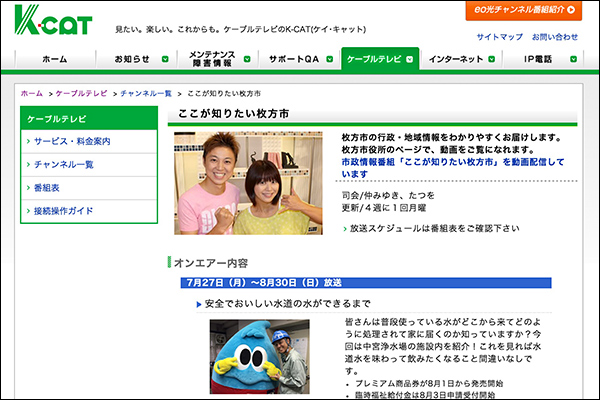The image size is (600, 400).
Task: Click the K-CAT logo
Action: 42,20
